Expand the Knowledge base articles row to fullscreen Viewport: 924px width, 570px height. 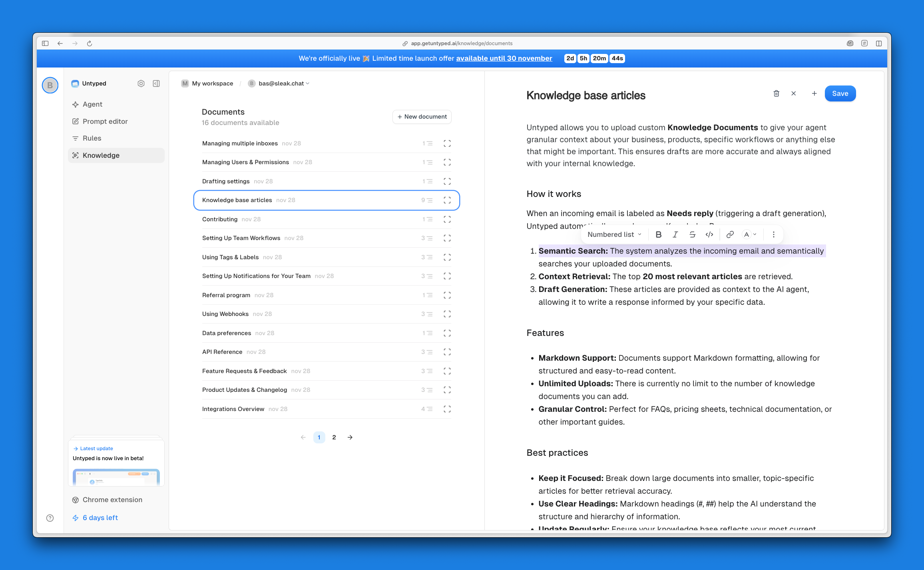click(x=447, y=200)
